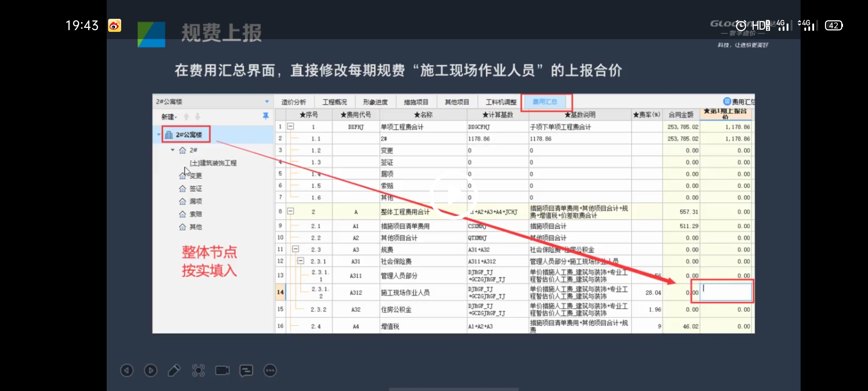
Task: Click the move down arrow beside 新建
Action: click(x=197, y=117)
